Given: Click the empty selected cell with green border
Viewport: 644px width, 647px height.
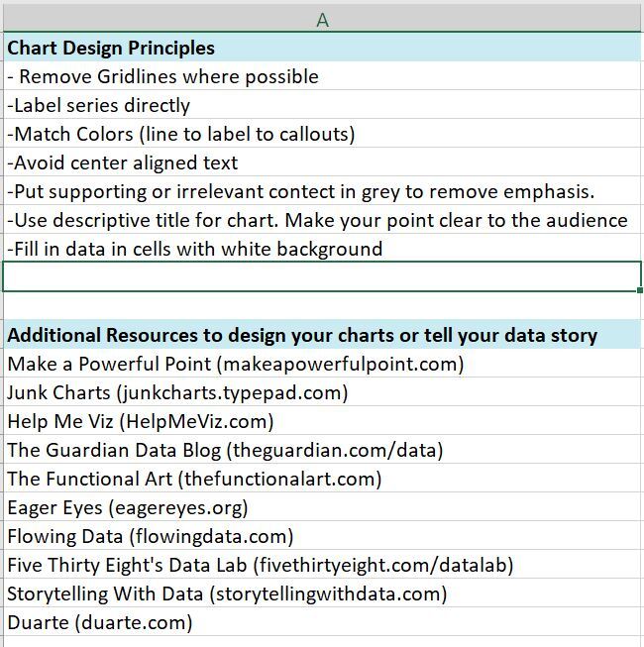Looking at the screenshot, I should coord(322,277).
